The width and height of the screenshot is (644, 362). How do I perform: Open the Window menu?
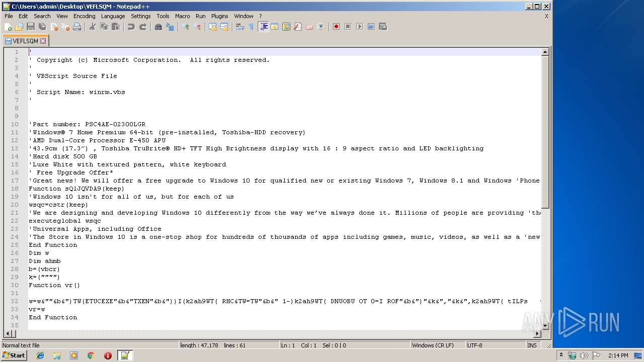click(x=244, y=16)
